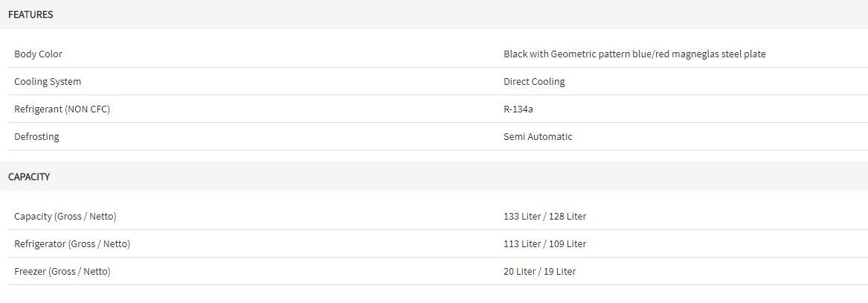Image resolution: width=868 pixels, height=303 pixels.
Task: Click the word CFC in Refrigerant label
Action: [98, 109]
